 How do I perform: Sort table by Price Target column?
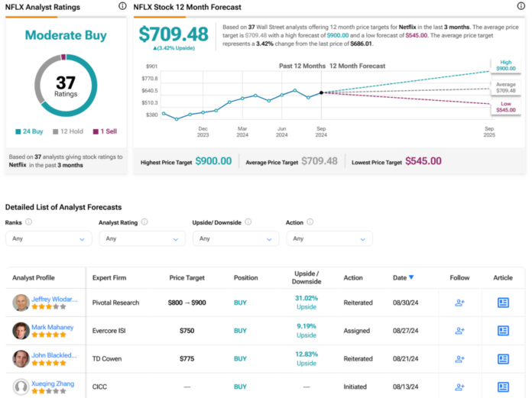(x=187, y=277)
